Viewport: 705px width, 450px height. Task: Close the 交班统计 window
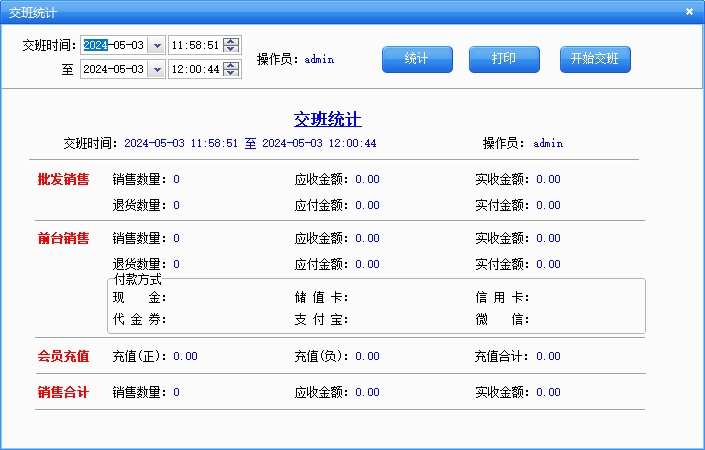(x=689, y=11)
